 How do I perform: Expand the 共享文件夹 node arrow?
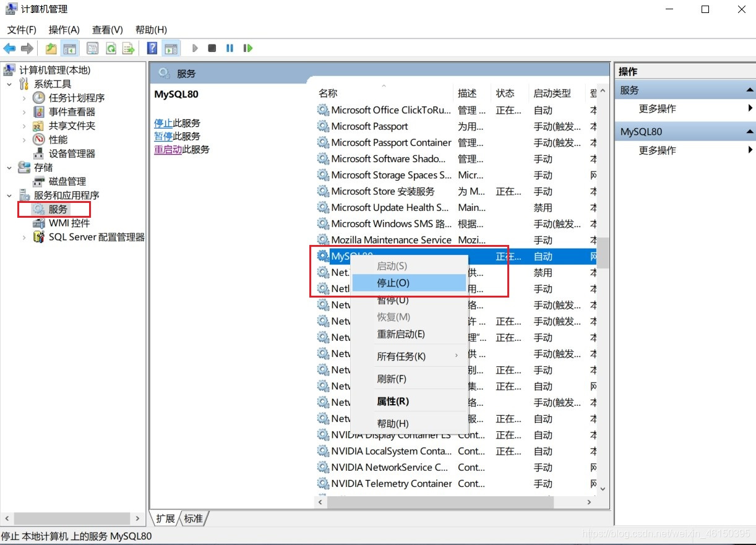[x=24, y=126]
